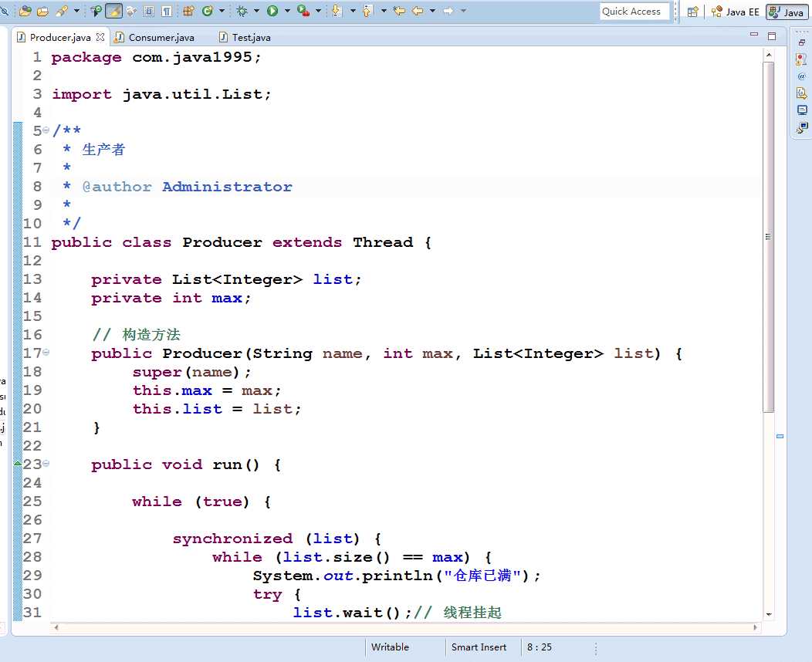812x662 pixels.
Task: Click the New Java Package icon
Action: [188, 10]
